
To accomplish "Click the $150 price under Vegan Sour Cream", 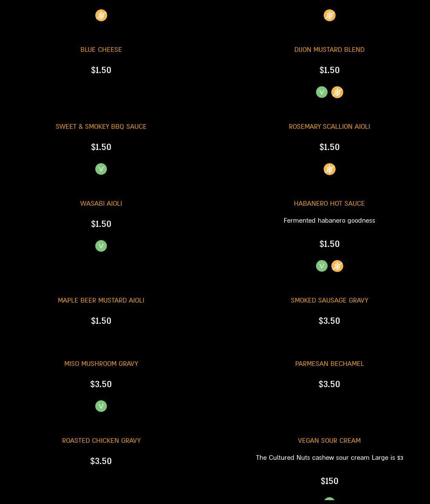I will (330, 481).
